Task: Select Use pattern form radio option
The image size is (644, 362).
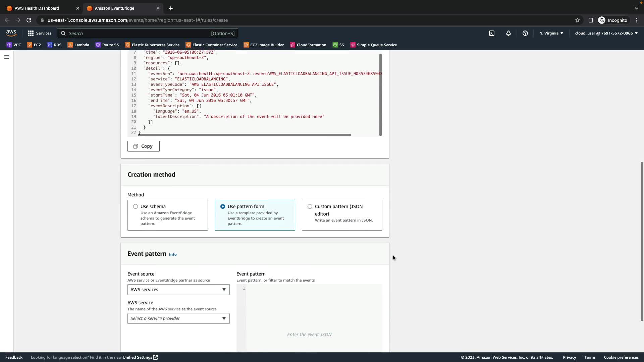Action: (223, 206)
